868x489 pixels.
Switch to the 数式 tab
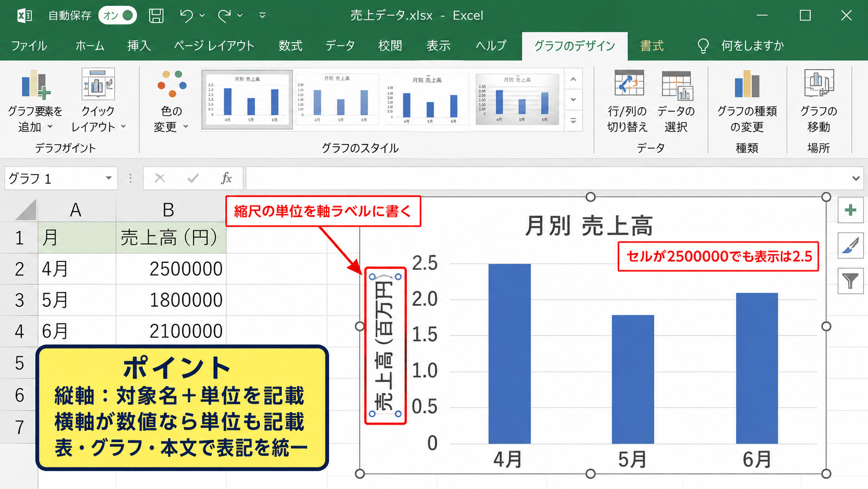291,46
